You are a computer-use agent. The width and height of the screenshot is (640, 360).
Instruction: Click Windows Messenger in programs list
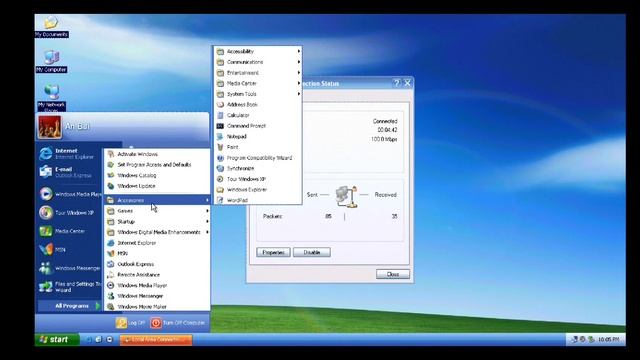[157, 296]
